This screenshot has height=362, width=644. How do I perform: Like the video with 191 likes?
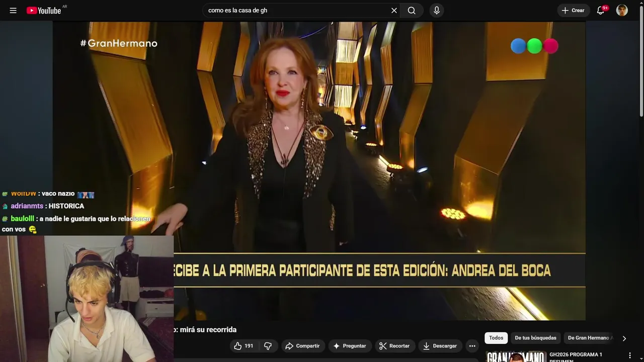244,346
